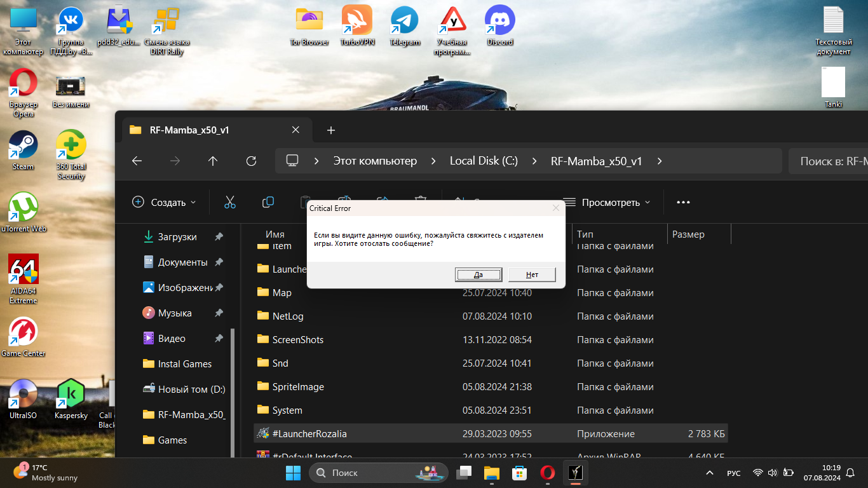Launch Браузер Opera desktop shortcut
The image size is (868, 488).
point(24,93)
